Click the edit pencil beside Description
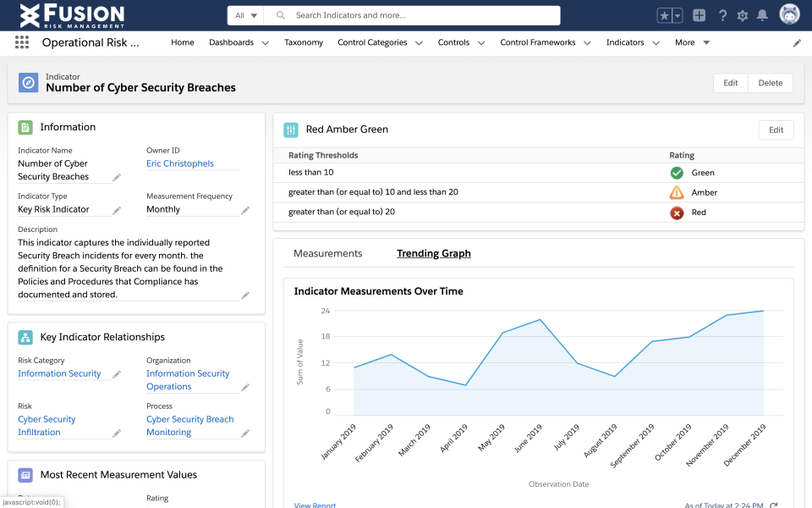The width and height of the screenshot is (812, 508). (x=245, y=295)
